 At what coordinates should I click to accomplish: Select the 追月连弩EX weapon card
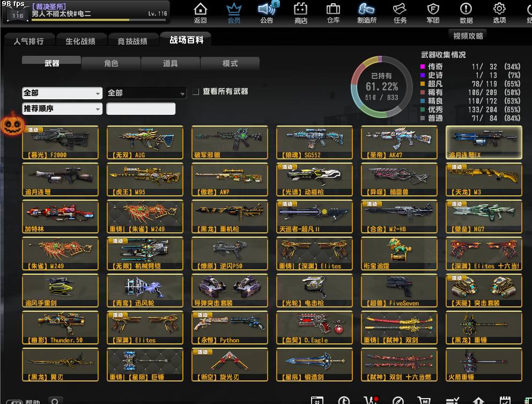[x=484, y=142]
